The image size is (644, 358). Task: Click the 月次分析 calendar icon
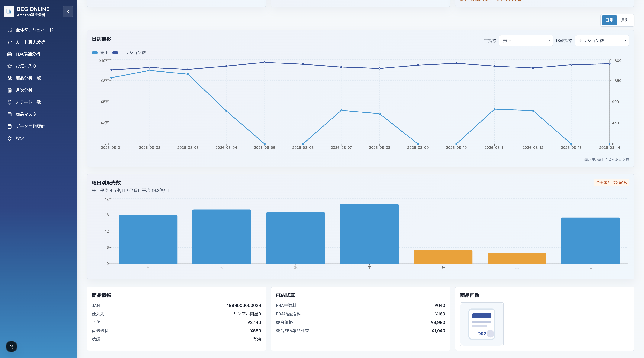coord(9,90)
